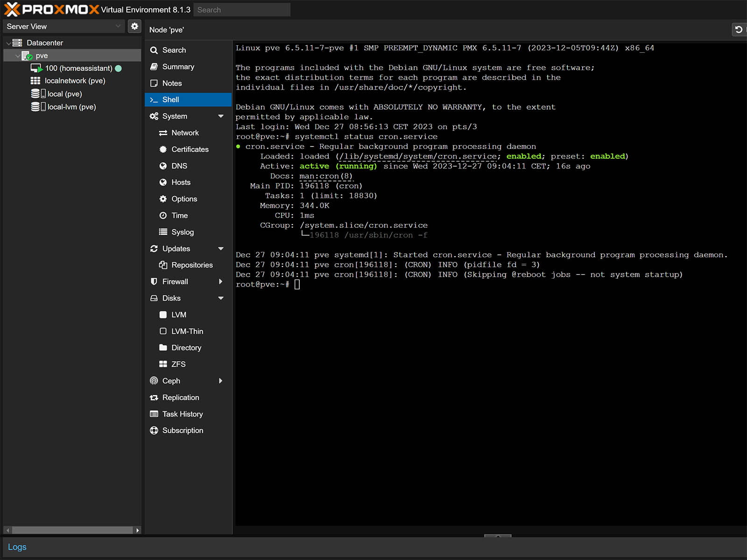The height and width of the screenshot is (560, 747).
Task: View the DNS configuration
Action: pyautogui.click(x=179, y=166)
